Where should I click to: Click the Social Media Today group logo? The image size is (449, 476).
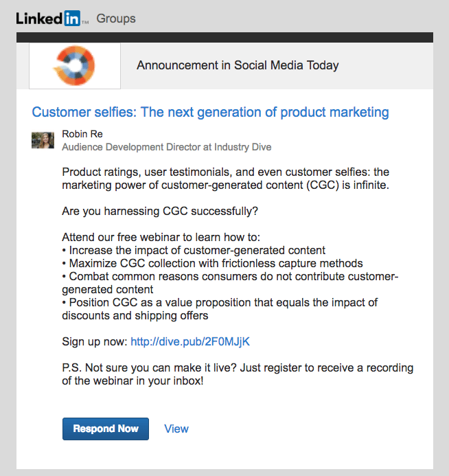(75, 66)
